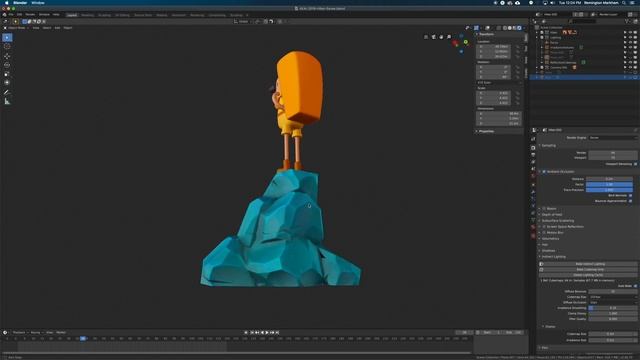Select the 3D Cursor tool
640x360 pixels.
point(7,47)
